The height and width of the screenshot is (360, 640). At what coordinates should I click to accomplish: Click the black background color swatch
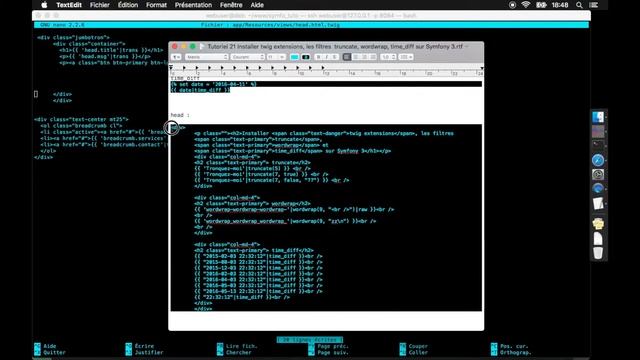click(x=305, y=57)
